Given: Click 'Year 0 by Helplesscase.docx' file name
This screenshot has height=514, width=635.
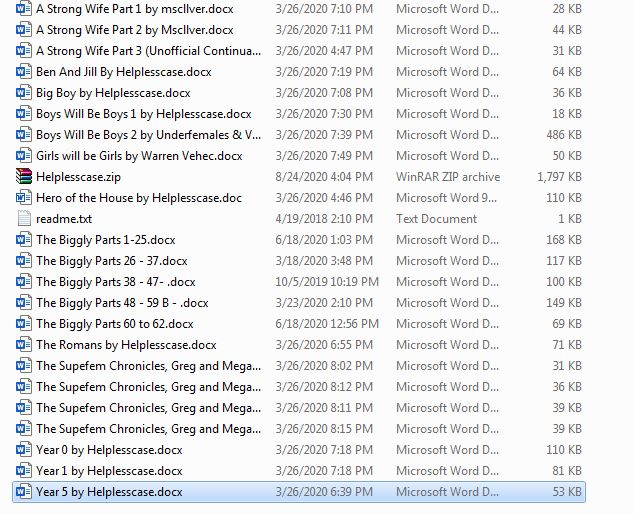Looking at the screenshot, I should click(x=109, y=450).
